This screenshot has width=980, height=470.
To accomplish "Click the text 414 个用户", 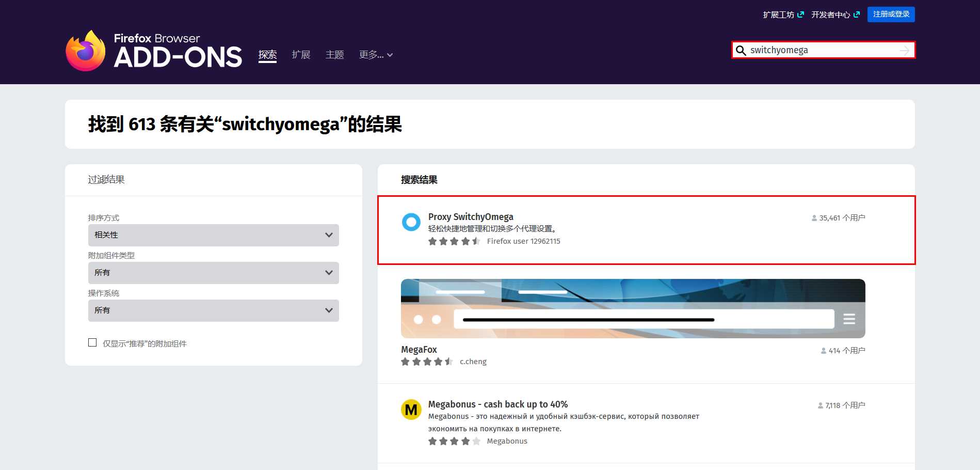I will pos(847,351).
